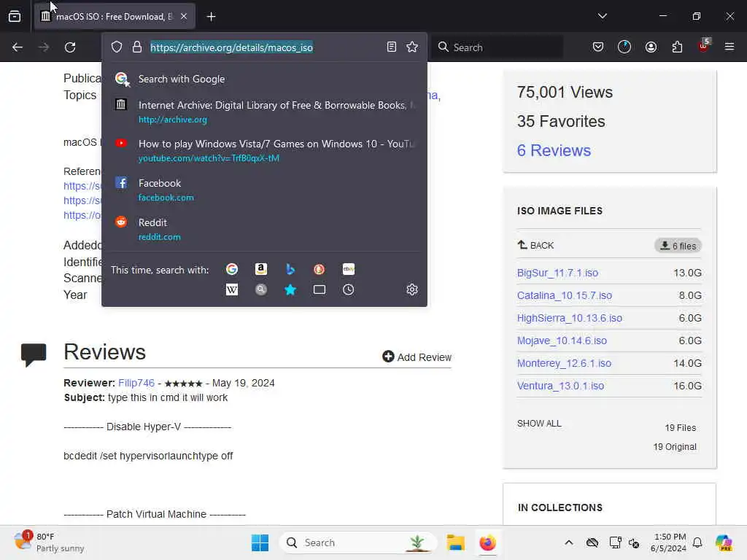The height and width of the screenshot is (560, 747).
Task: Click 75,001 Views text
Action: click(x=565, y=92)
